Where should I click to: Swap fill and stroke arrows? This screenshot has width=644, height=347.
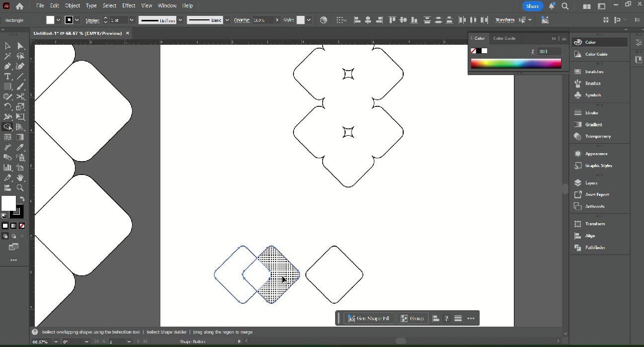pos(22,199)
